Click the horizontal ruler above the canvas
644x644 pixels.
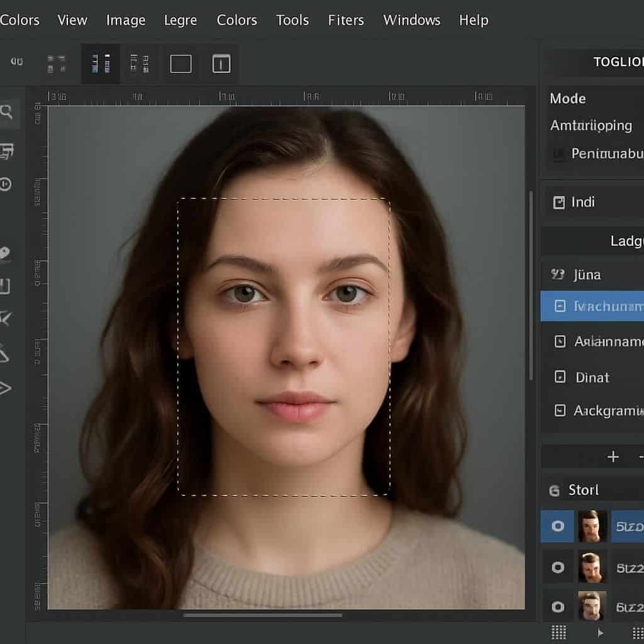point(286,97)
